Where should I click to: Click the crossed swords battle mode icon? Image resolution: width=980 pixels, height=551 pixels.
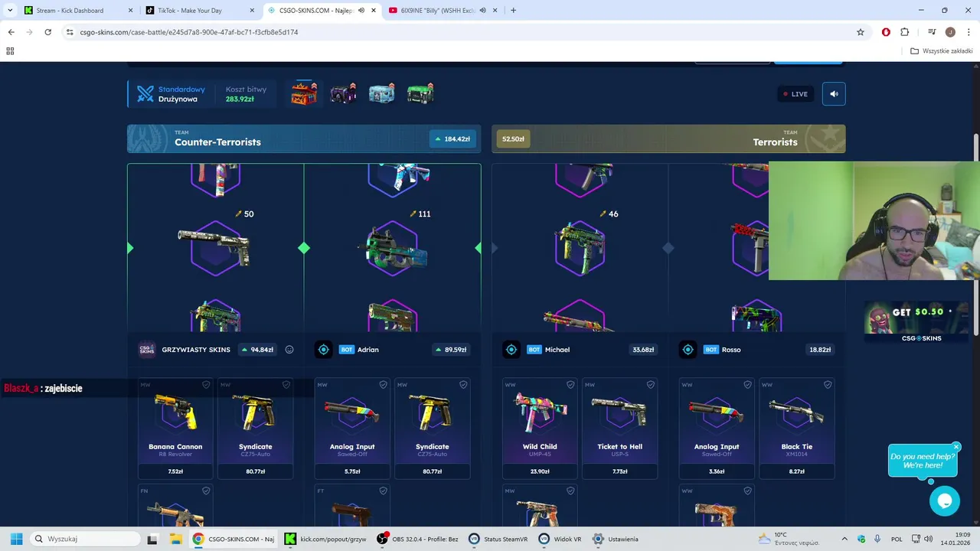pyautogui.click(x=145, y=94)
